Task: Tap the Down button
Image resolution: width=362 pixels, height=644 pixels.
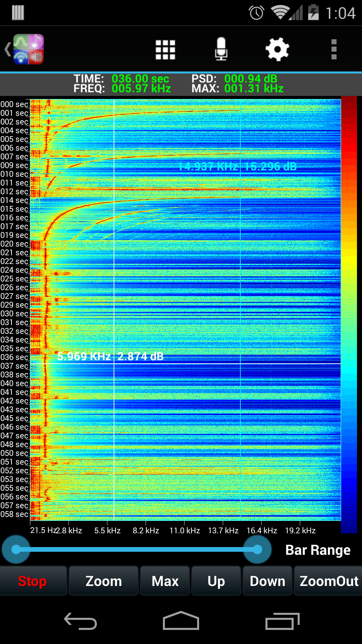Action: 267,581
